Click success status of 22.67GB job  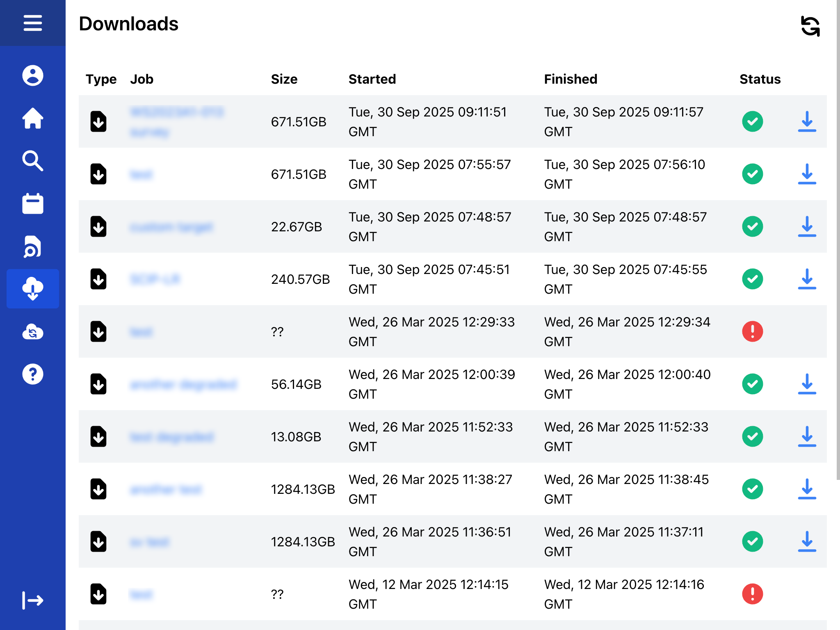pyautogui.click(x=752, y=226)
